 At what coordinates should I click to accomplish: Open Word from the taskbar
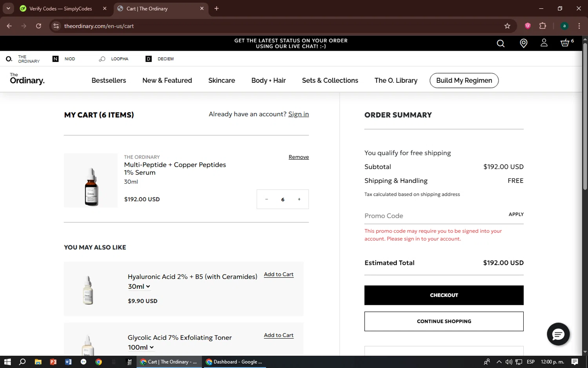68,362
